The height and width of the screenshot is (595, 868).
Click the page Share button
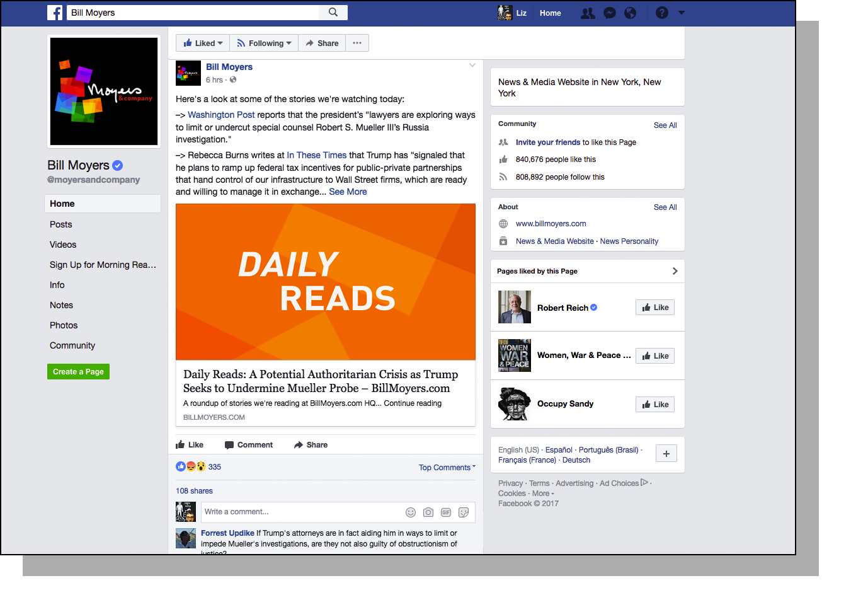tap(322, 43)
